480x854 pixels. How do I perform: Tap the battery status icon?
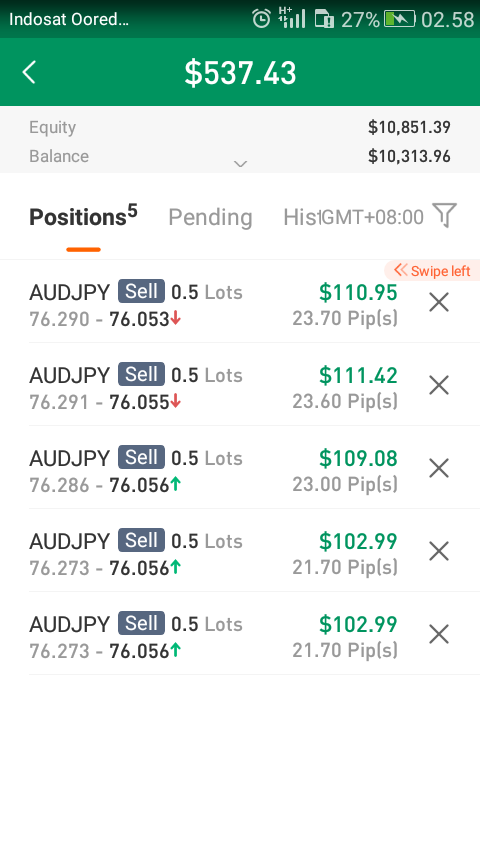point(400,20)
